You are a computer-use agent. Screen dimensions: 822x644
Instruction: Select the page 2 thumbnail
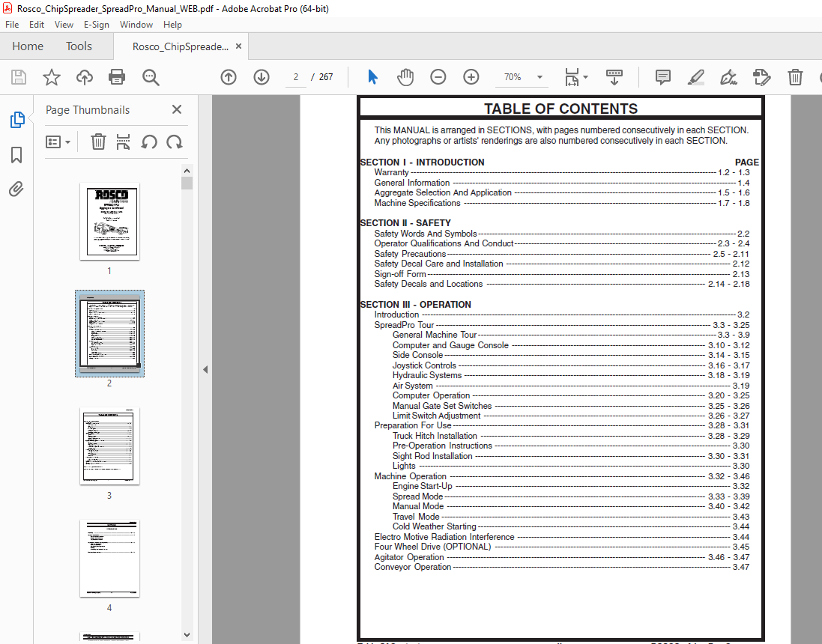coord(109,333)
